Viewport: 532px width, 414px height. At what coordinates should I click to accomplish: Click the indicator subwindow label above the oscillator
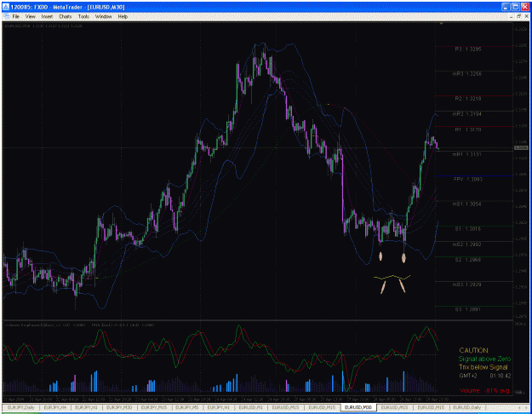click(x=79, y=325)
